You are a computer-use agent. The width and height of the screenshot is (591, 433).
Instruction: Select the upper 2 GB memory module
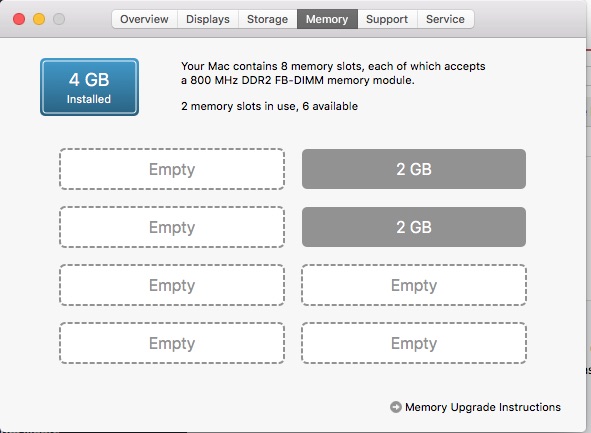click(x=414, y=169)
